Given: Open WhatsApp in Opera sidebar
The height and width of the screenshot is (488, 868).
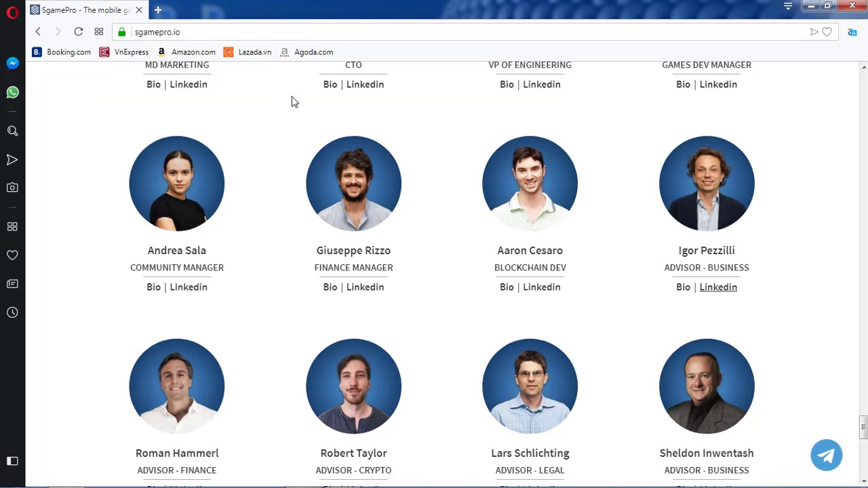Looking at the screenshot, I should (12, 92).
